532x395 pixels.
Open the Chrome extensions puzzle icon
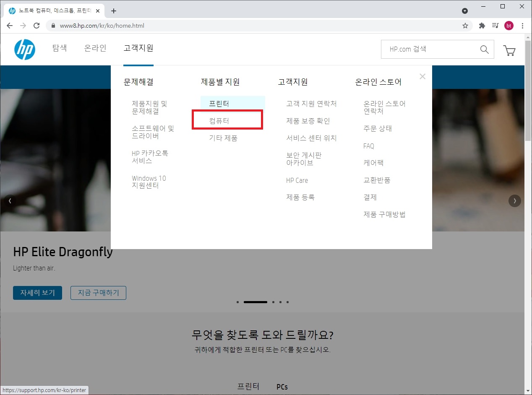(x=482, y=26)
